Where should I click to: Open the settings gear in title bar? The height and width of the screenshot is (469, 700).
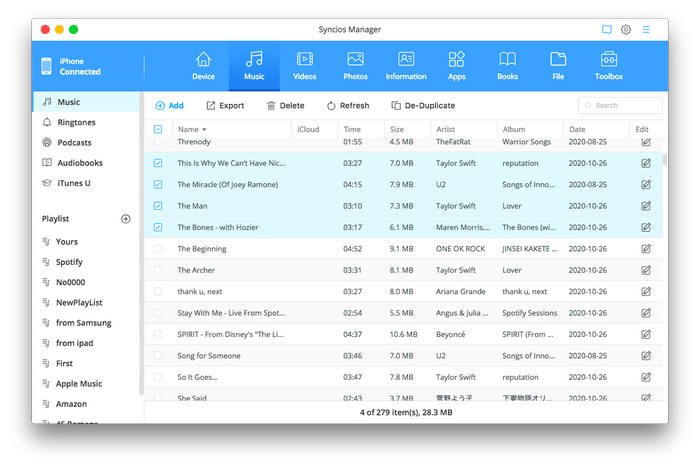[626, 29]
